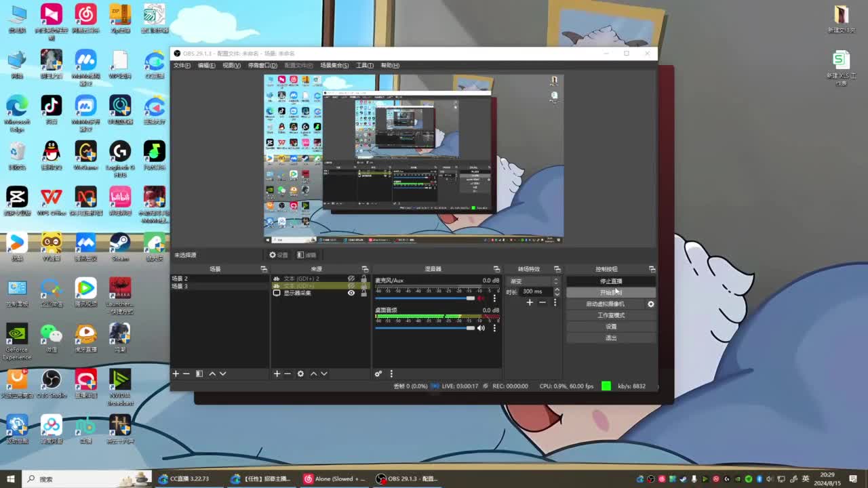Enable 工作室模式 studio mode

(x=611, y=315)
